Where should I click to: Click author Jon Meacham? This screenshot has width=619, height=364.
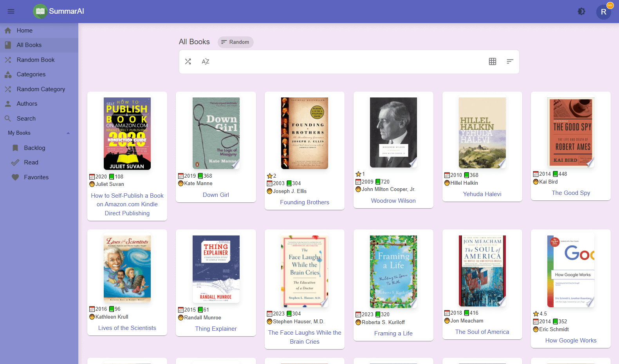[467, 321]
